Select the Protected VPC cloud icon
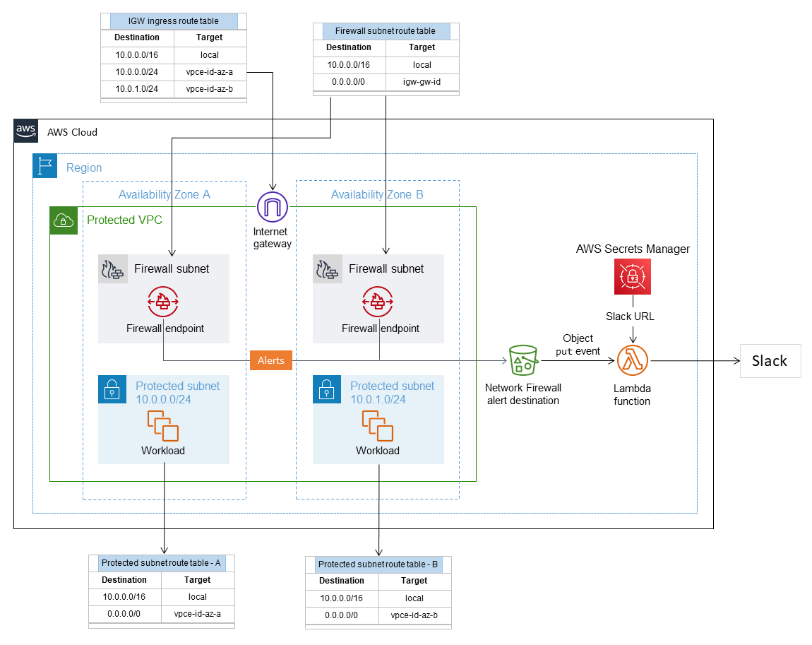Screen dimensions: 812x645 [63, 220]
